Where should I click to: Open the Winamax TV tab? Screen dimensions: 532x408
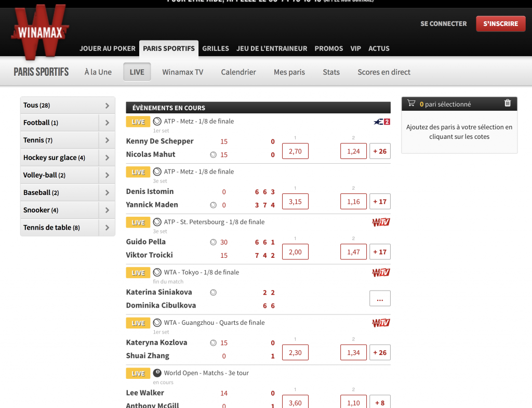(x=182, y=72)
